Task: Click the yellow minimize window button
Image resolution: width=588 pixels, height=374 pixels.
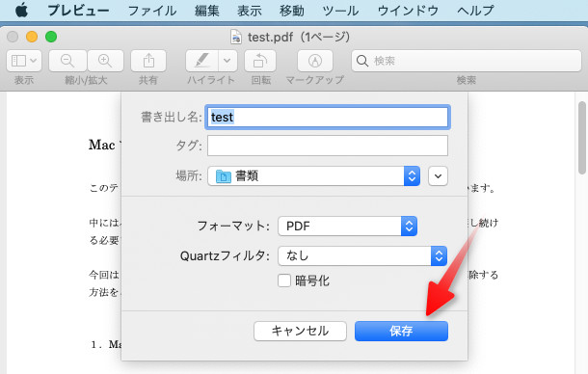Action: (x=32, y=37)
